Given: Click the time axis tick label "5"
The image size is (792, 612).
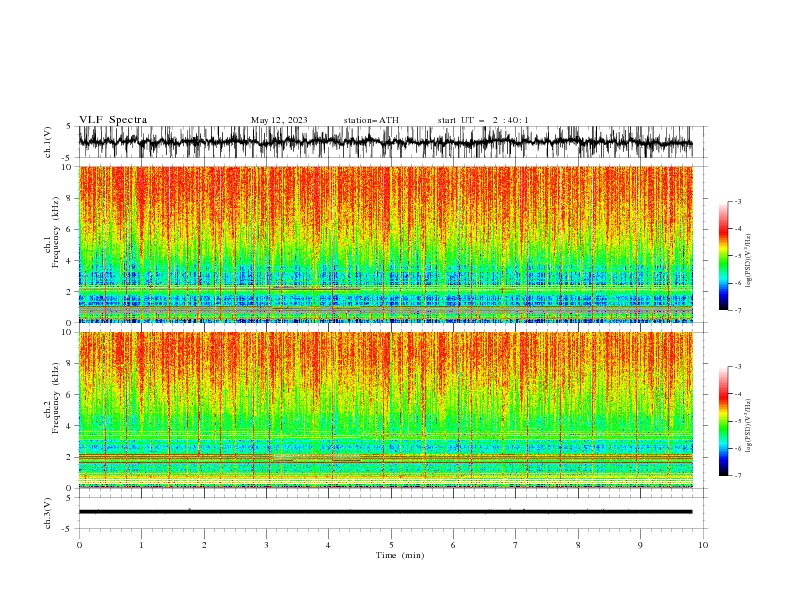Looking at the screenshot, I should point(391,546).
